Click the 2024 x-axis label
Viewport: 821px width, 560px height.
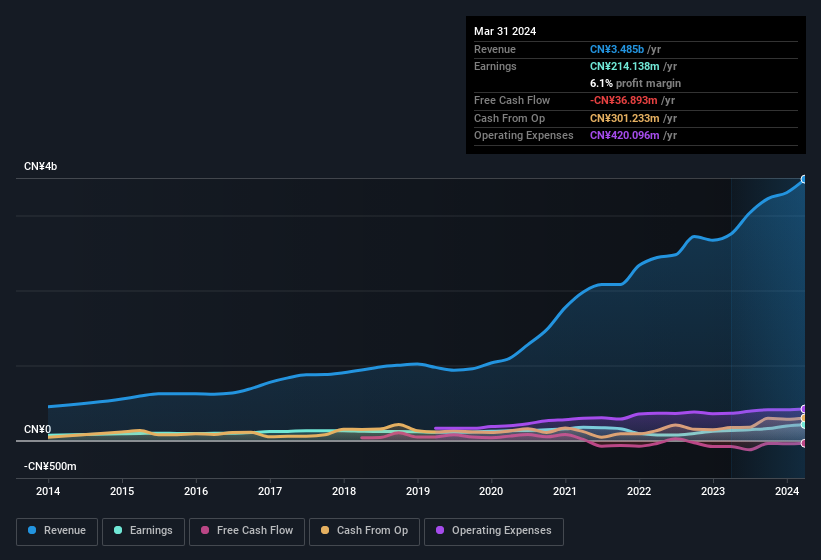[x=786, y=491]
